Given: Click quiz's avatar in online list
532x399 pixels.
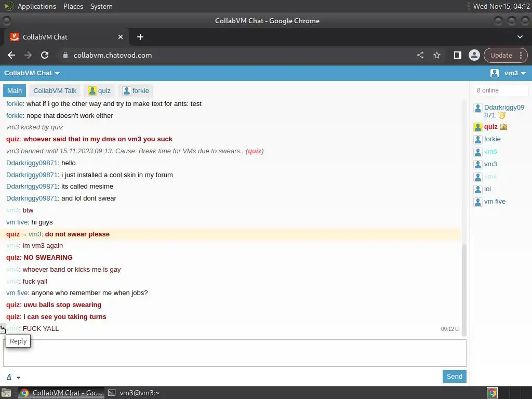Looking at the screenshot, I should pos(478,127).
